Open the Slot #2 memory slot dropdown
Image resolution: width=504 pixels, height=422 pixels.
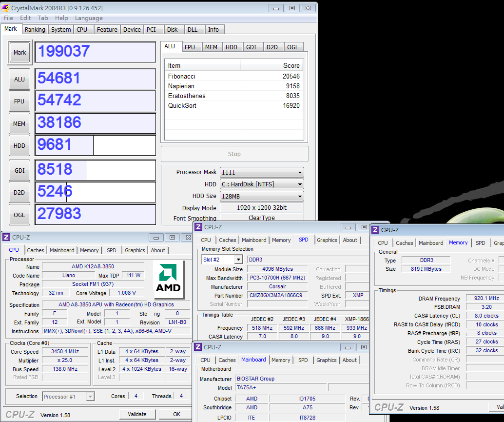pos(222,260)
